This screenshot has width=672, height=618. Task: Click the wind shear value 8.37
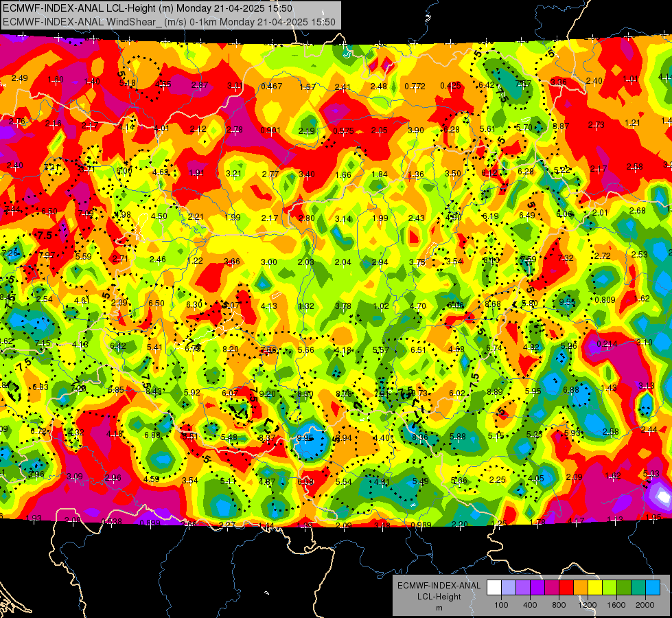tap(267, 438)
